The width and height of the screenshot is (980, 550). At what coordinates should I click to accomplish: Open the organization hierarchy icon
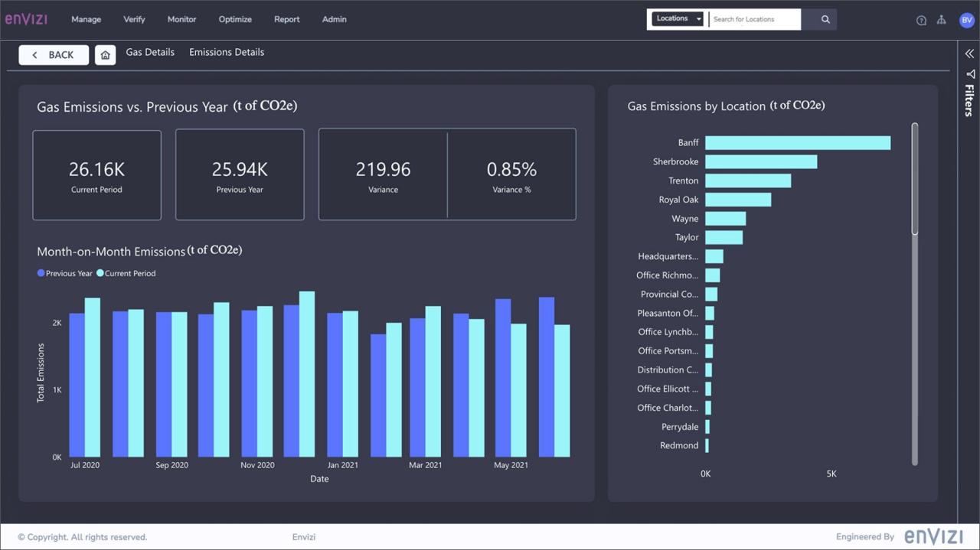pos(942,20)
